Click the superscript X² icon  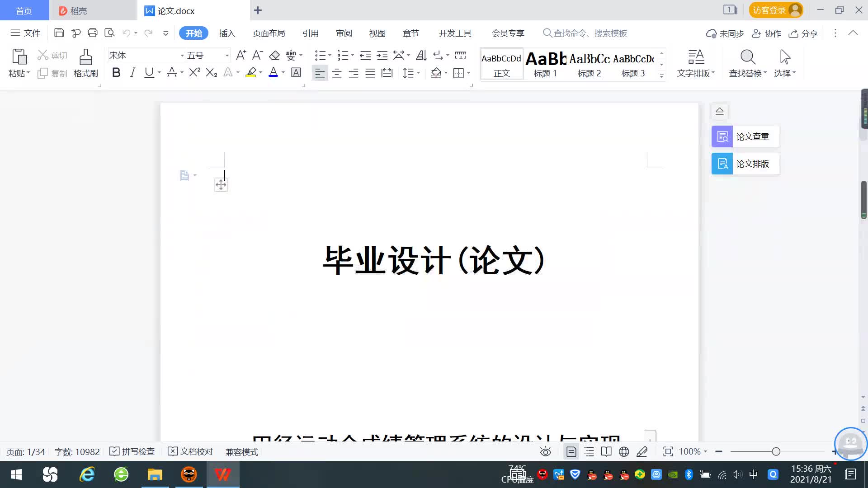click(194, 73)
